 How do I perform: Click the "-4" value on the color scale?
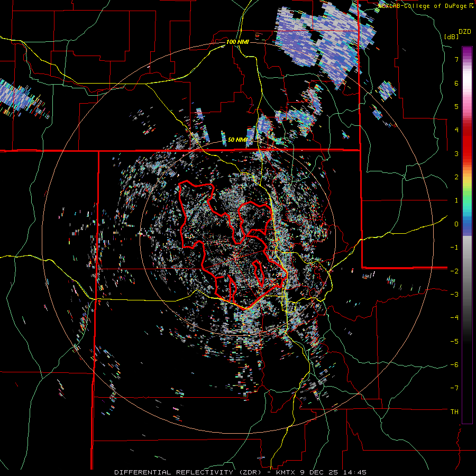pyautogui.click(x=454, y=318)
